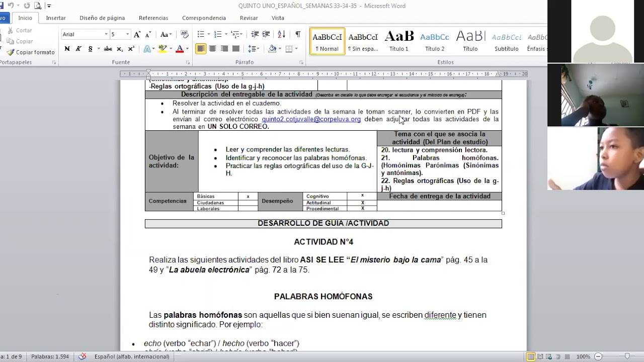Click Palabras: 1.594 word count

pyautogui.click(x=50, y=356)
